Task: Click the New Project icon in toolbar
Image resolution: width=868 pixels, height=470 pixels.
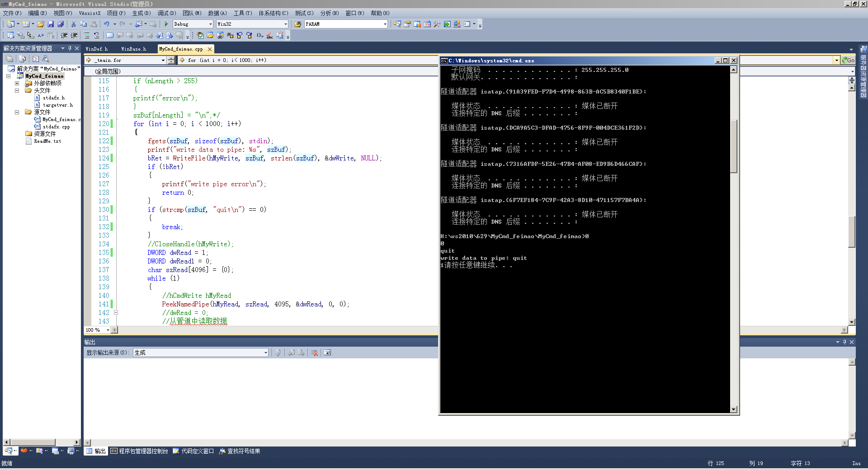Action: (x=11, y=24)
